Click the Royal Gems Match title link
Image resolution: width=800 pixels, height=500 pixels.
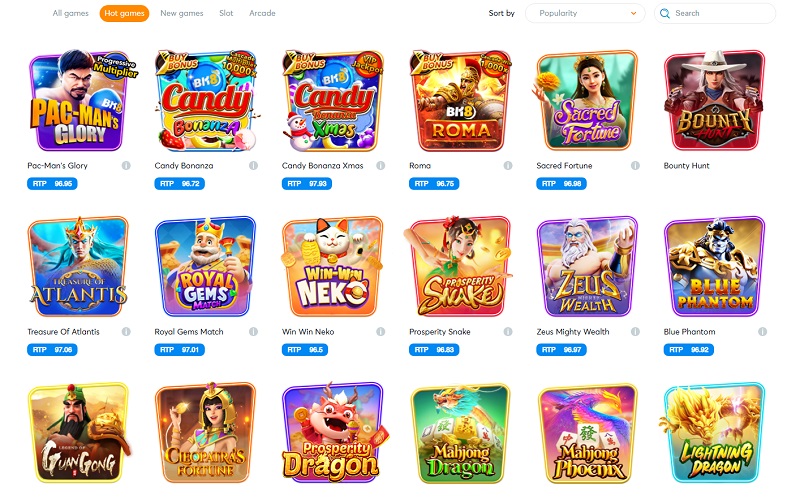pyautogui.click(x=189, y=332)
